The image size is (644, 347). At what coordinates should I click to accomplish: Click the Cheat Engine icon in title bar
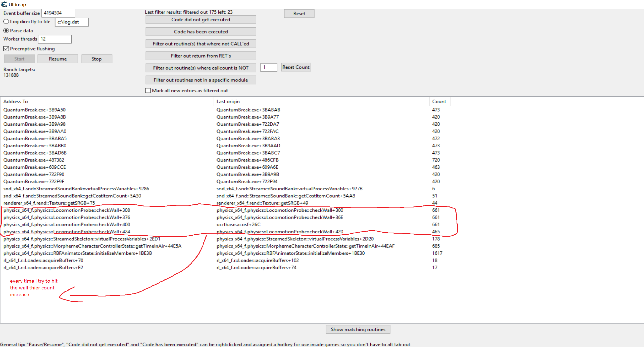coord(4,4)
